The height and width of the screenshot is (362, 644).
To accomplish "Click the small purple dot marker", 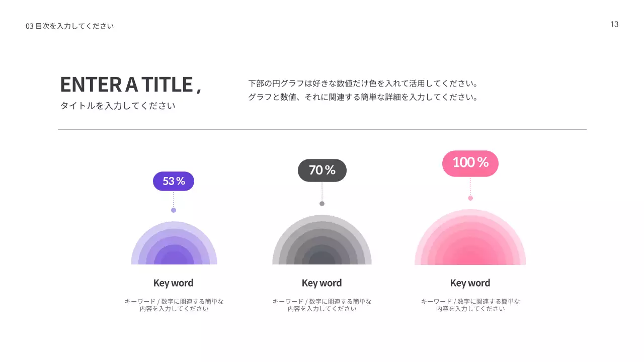I will (174, 210).
